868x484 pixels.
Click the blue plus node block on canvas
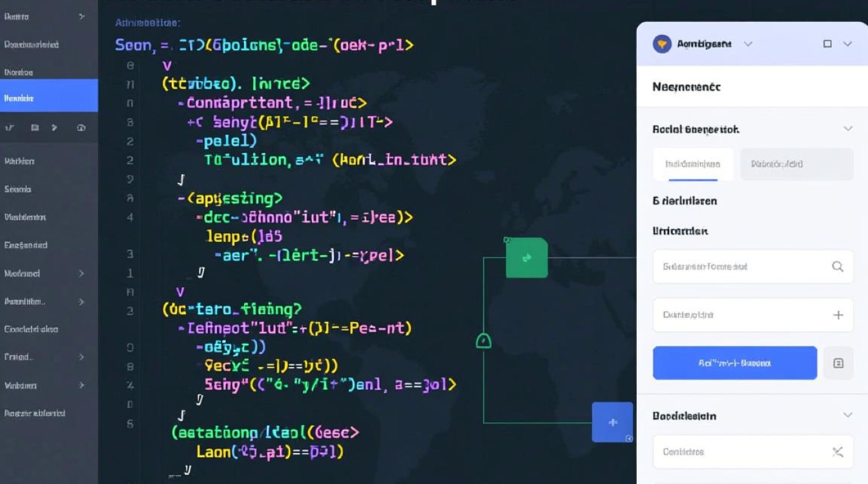click(x=612, y=422)
